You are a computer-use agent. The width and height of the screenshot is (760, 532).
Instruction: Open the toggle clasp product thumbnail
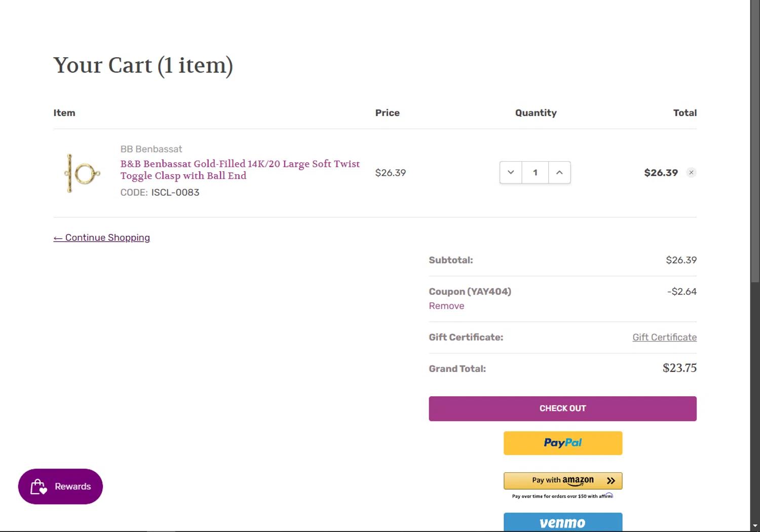(x=82, y=173)
